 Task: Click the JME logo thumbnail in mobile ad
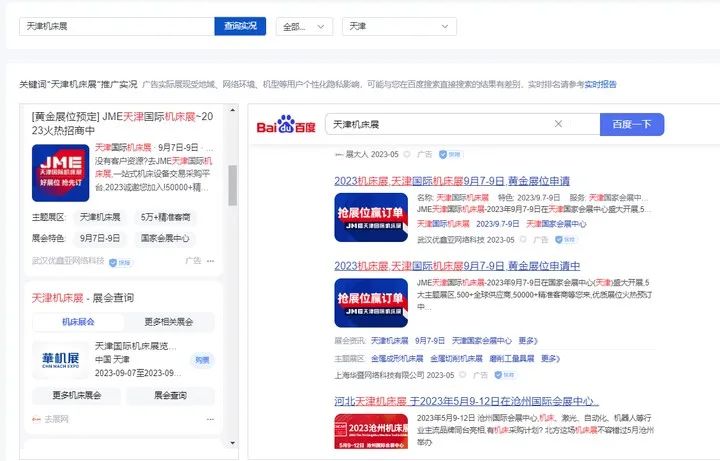pos(60,173)
